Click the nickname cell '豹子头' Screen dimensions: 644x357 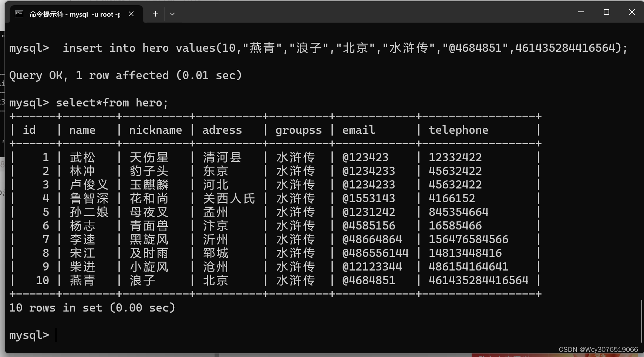(149, 171)
